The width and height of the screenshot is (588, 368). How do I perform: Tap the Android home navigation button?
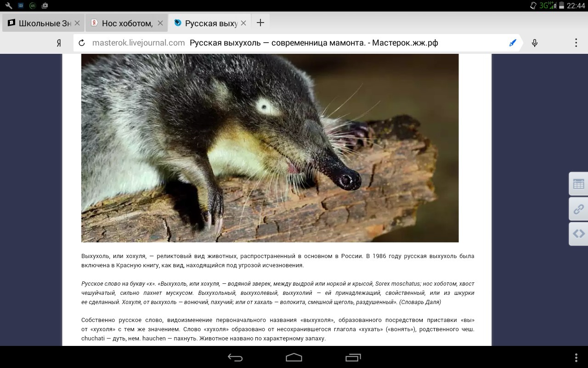point(294,357)
